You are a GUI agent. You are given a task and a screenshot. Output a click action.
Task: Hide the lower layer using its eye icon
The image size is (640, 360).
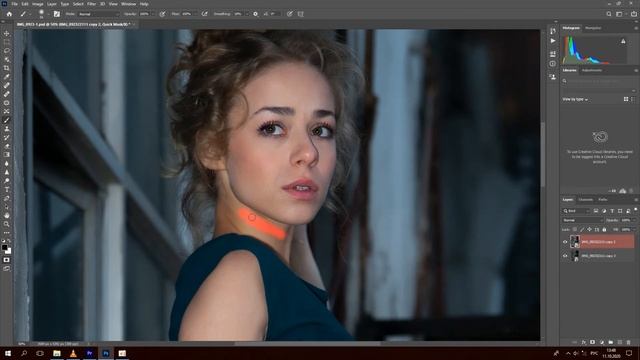(x=565, y=256)
